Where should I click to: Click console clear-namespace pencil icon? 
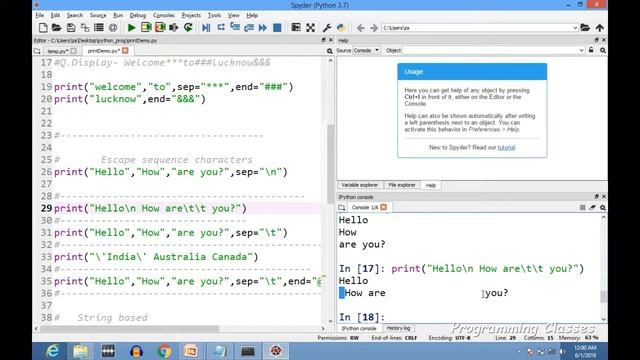593,207
